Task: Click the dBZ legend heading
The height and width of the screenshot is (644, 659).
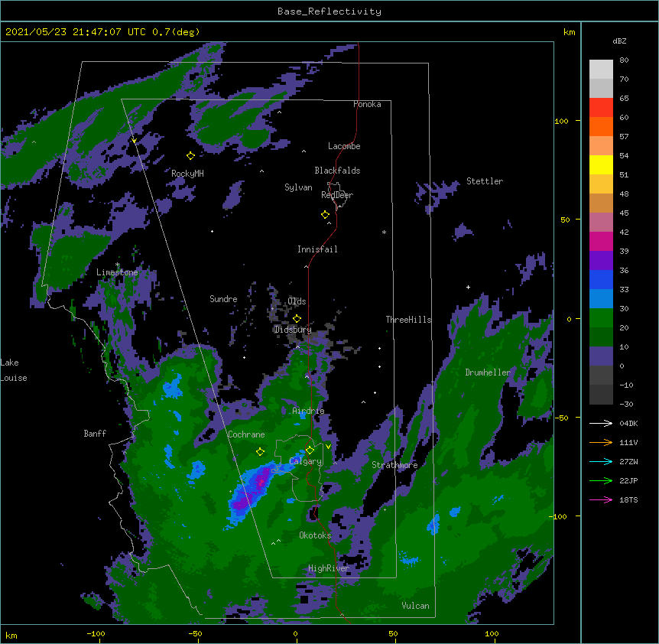Action: tap(619, 41)
